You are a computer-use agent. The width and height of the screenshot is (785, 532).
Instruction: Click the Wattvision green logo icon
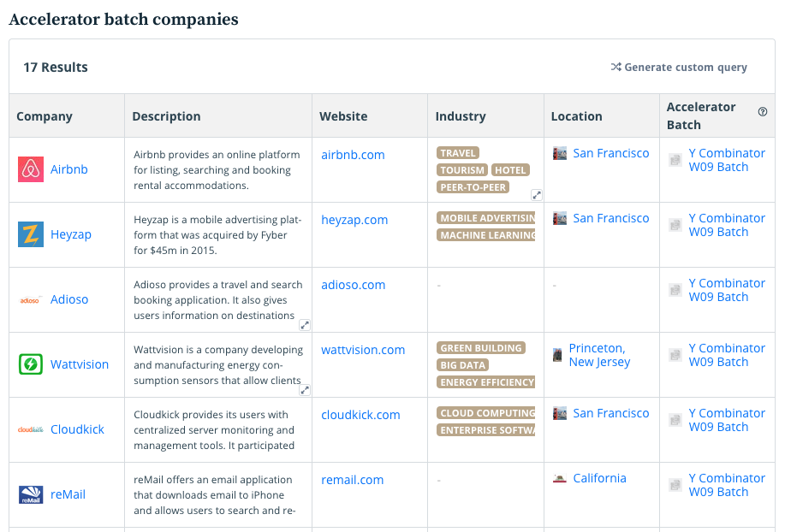[x=31, y=364]
